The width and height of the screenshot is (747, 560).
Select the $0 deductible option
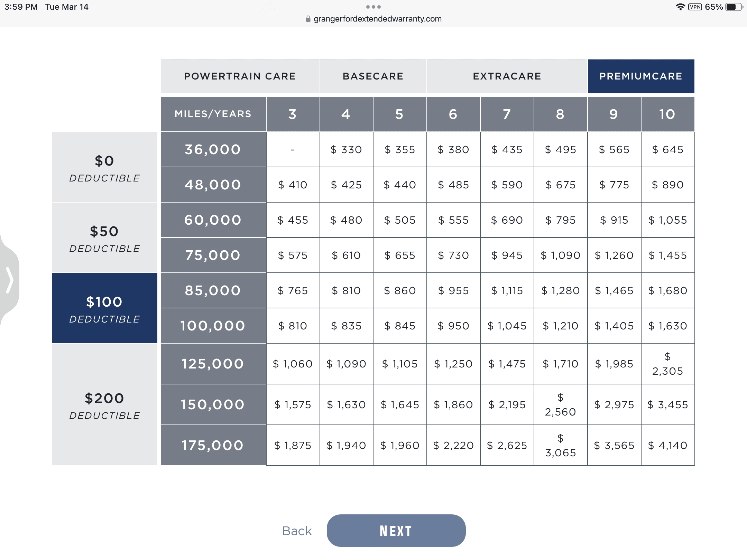pyautogui.click(x=105, y=167)
